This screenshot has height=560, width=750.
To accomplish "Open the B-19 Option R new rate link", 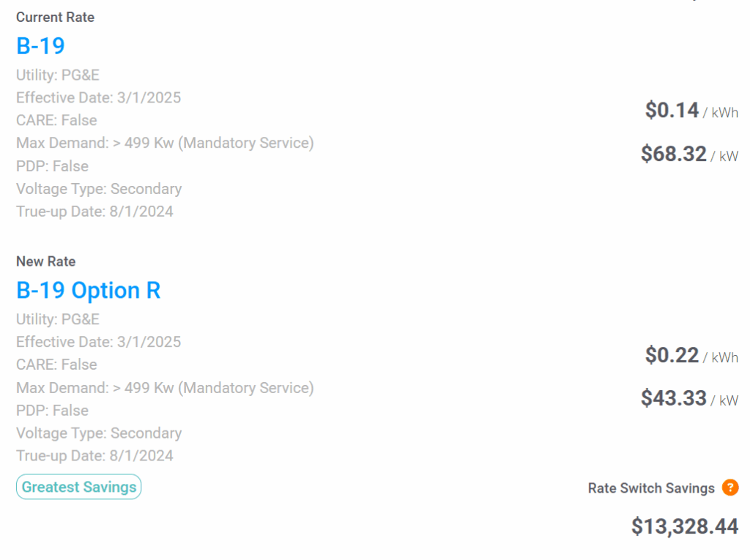I will coord(89,291).
